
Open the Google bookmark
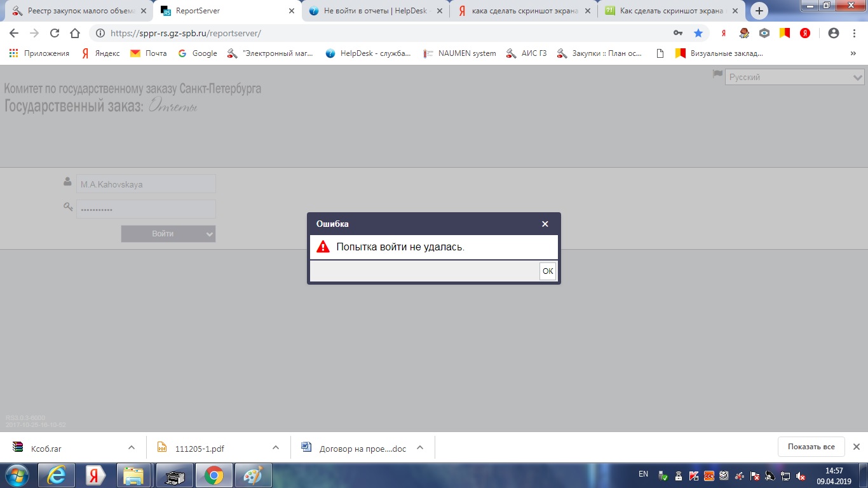pyautogui.click(x=198, y=53)
